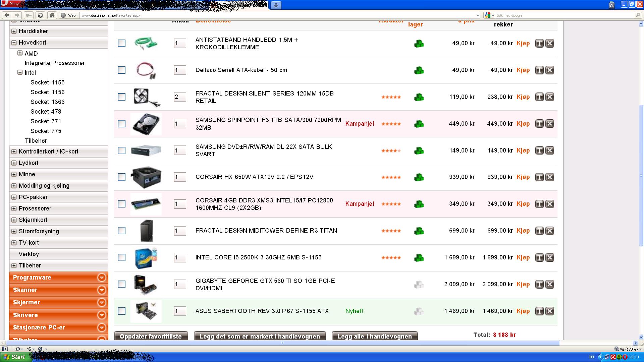Screen dimensions: 644x362
Task: Click five-star rating of Intel Core i5 2500K
Action: click(391, 258)
